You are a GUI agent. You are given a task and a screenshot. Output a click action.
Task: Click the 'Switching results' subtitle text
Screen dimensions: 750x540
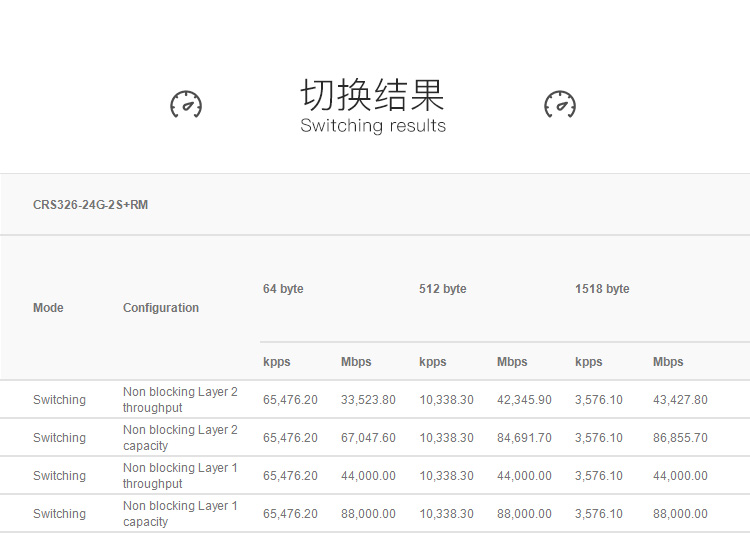(373, 126)
